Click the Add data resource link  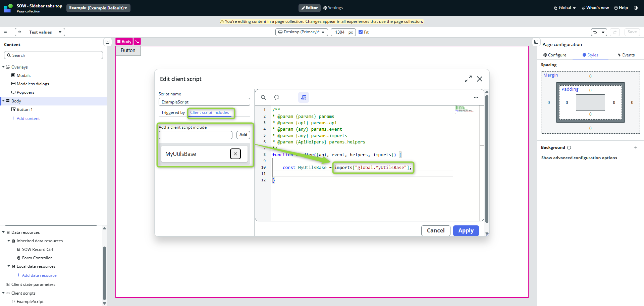point(39,275)
